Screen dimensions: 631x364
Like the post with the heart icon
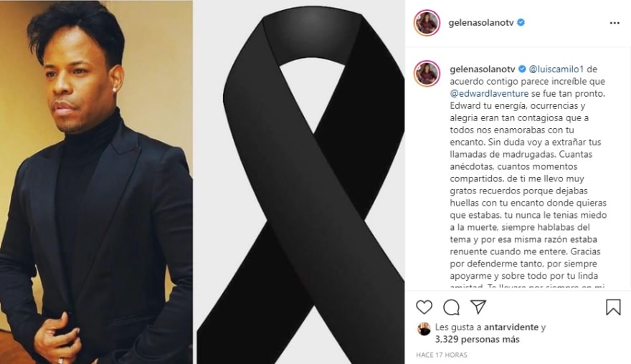click(424, 307)
